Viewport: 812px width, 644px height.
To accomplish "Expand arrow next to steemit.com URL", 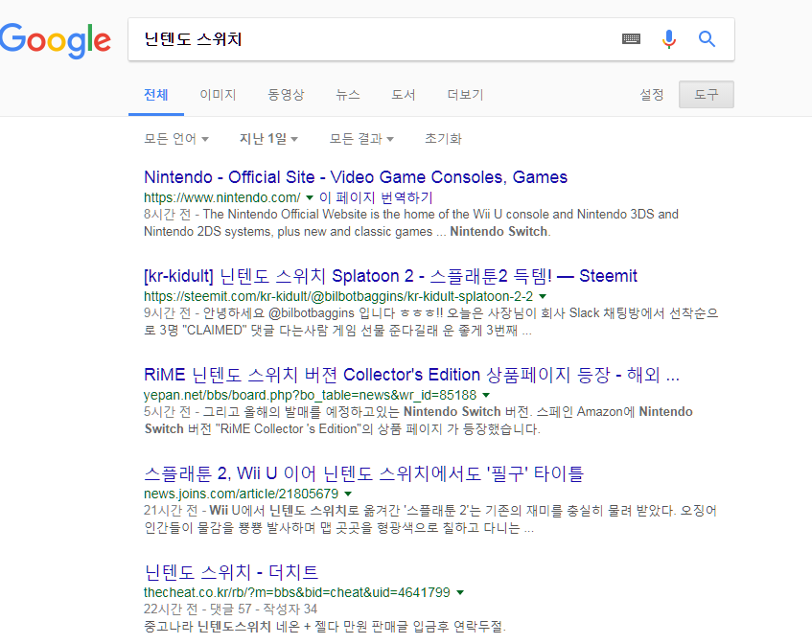I will (x=543, y=296).
